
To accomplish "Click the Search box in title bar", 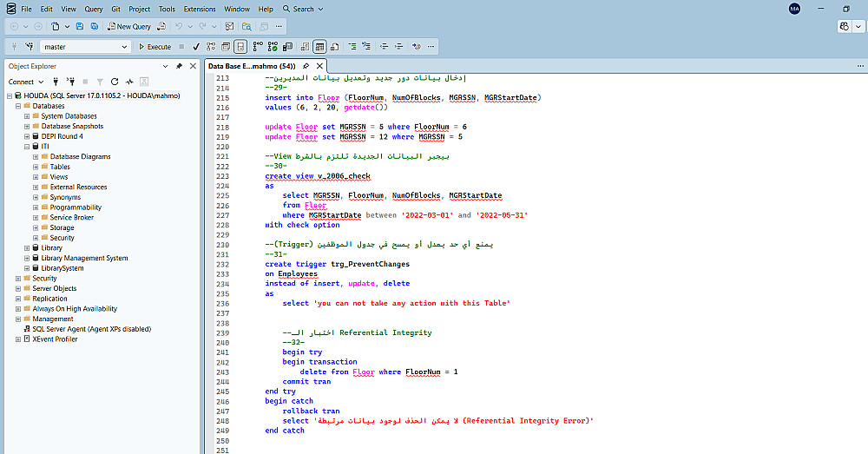I will click(x=303, y=9).
